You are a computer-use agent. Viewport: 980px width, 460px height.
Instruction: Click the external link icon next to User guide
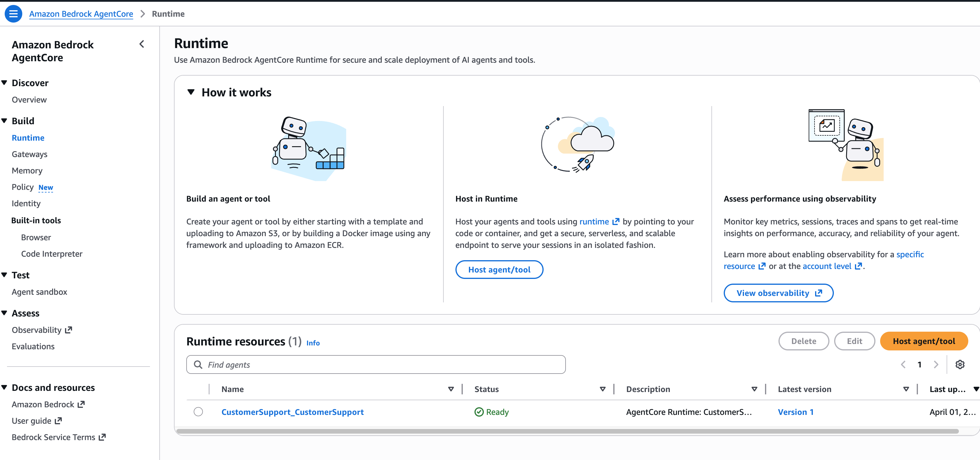click(58, 420)
